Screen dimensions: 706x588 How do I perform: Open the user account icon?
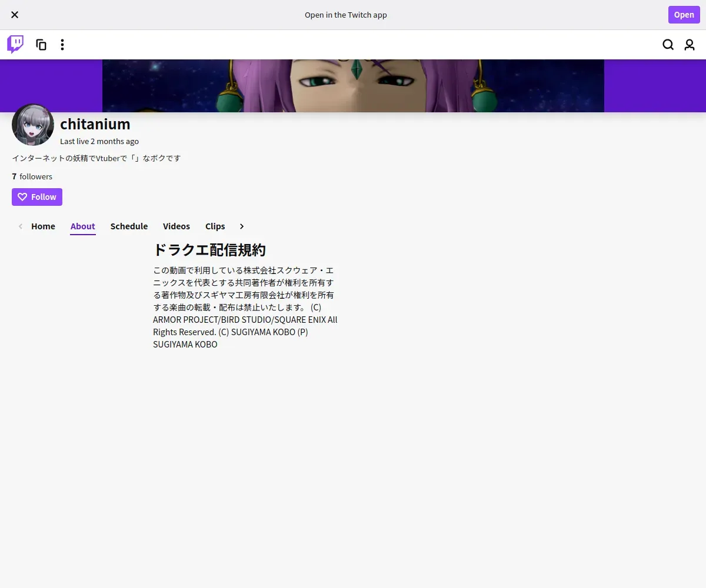(690, 45)
